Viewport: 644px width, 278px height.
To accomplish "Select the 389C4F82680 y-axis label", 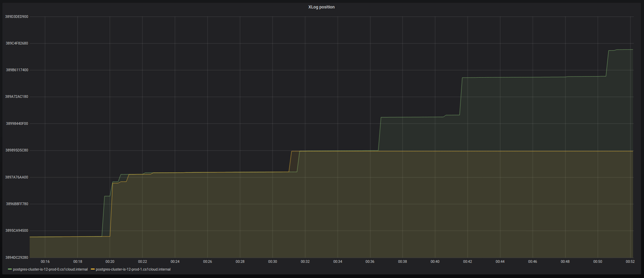I will point(17,43).
